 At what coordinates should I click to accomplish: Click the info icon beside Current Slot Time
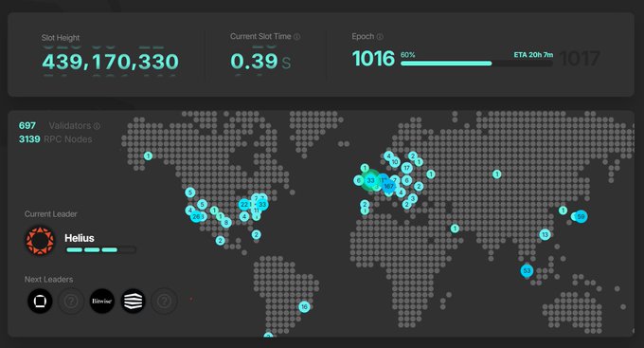click(x=297, y=37)
